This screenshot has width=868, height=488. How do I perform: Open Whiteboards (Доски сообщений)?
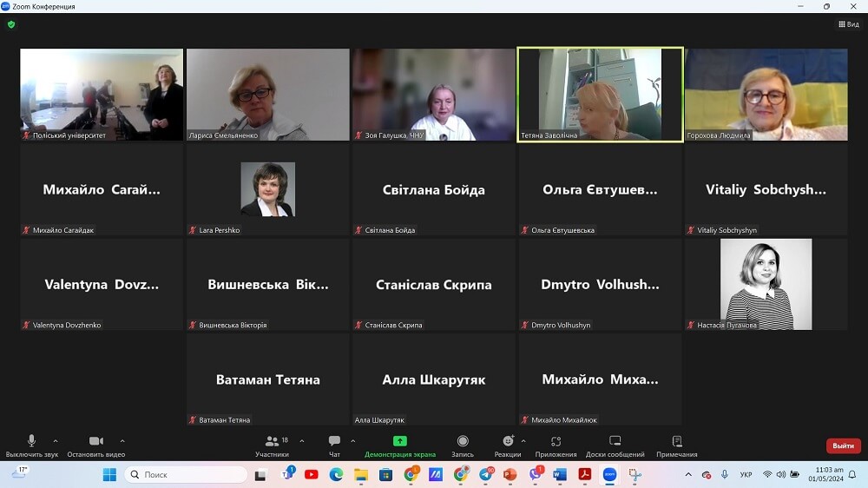pos(615,441)
